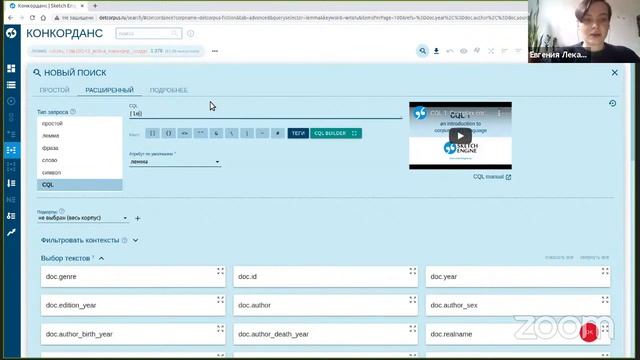Open the circular target icon in sidebar
This screenshot has height=360, width=640.
[11, 101]
